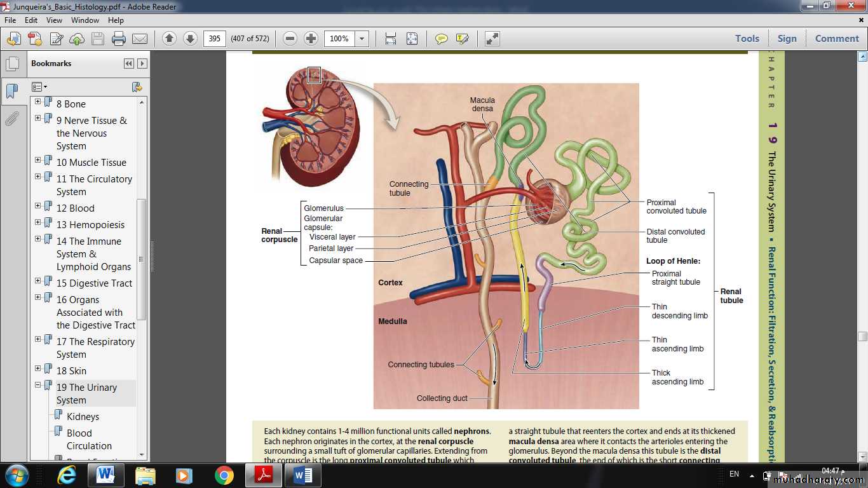
Task: Add a sticky note comment
Action: [x=441, y=39]
